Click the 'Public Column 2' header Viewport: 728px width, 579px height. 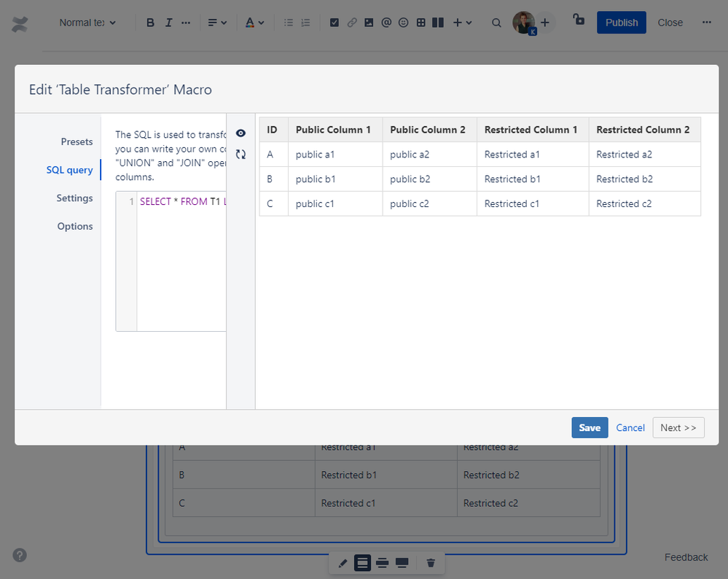click(428, 130)
